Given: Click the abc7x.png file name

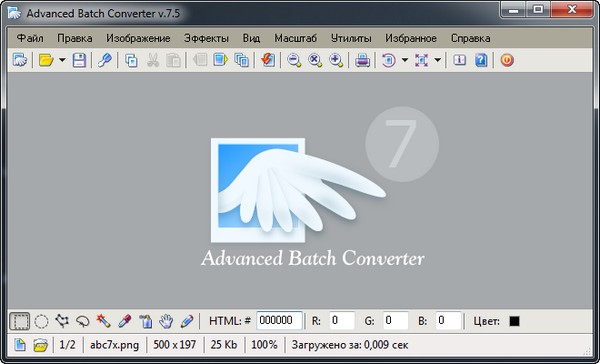Looking at the screenshot, I should click(x=114, y=345).
